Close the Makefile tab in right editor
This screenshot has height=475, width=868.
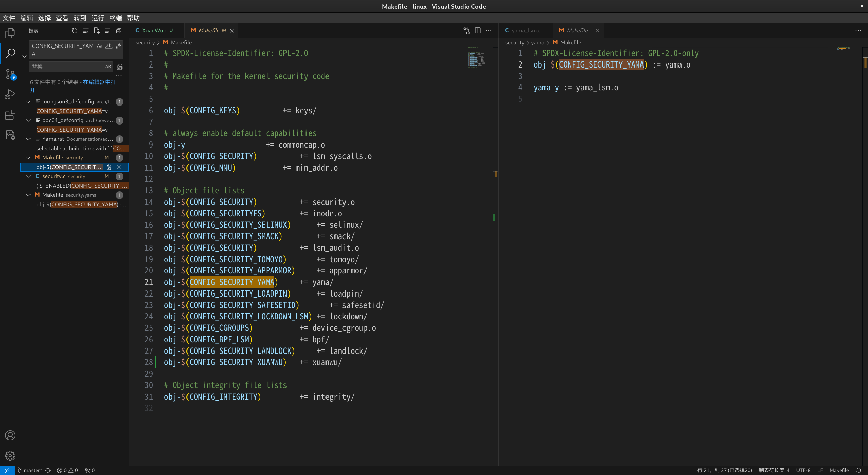point(597,31)
